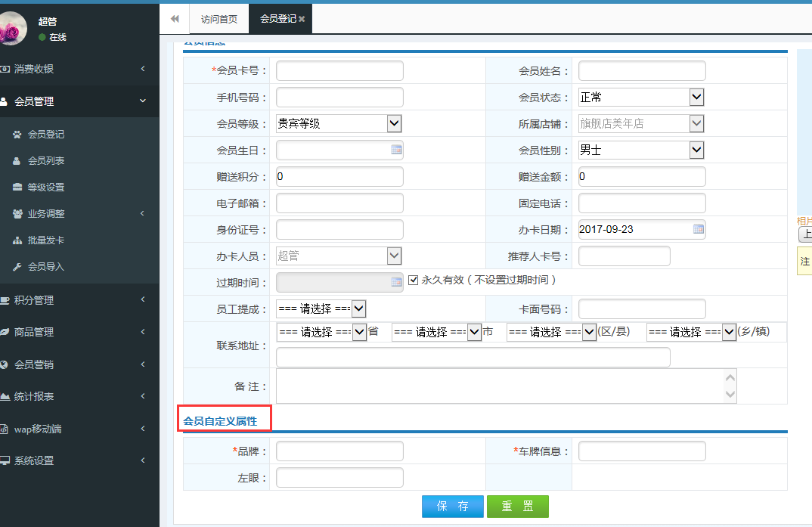Click the 会员卡号 input field
The image size is (812, 527).
pyautogui.click(x=339, y=71)
